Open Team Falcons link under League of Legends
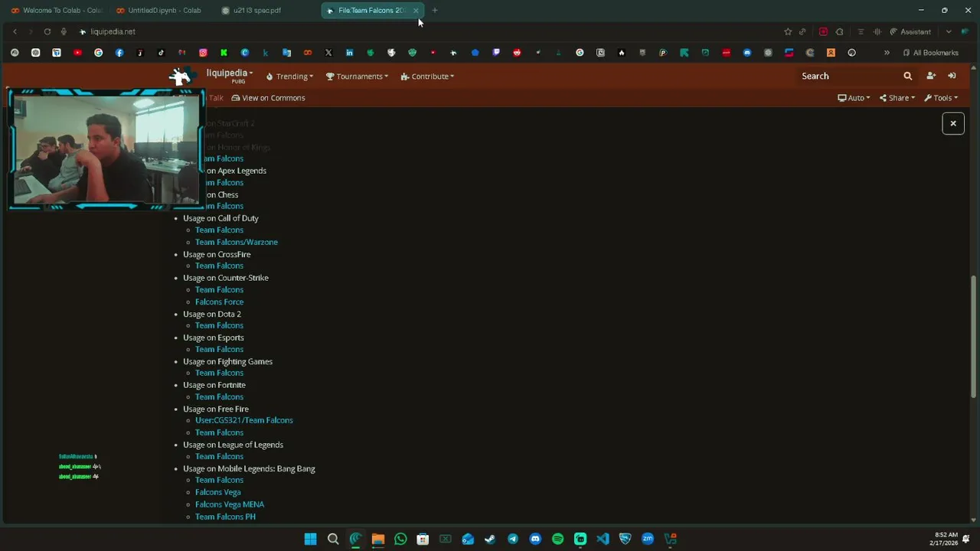 (x=219, y=456)
